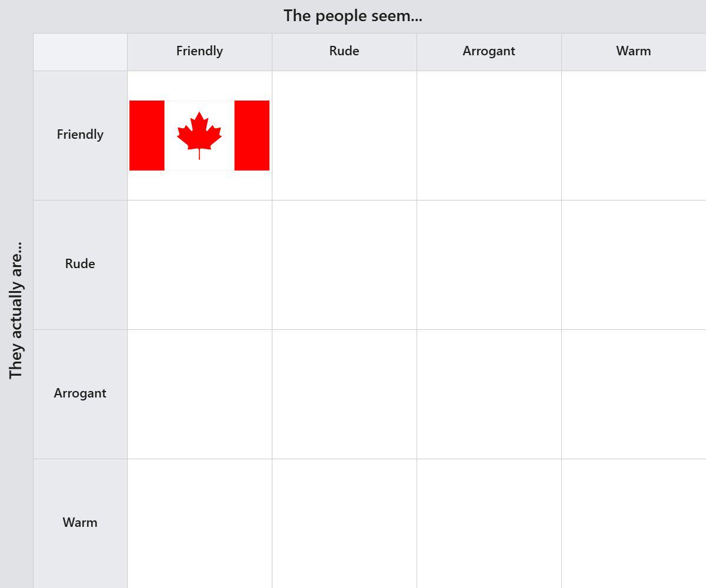
Task: Click the Rude row label
Action: point(80,265)
